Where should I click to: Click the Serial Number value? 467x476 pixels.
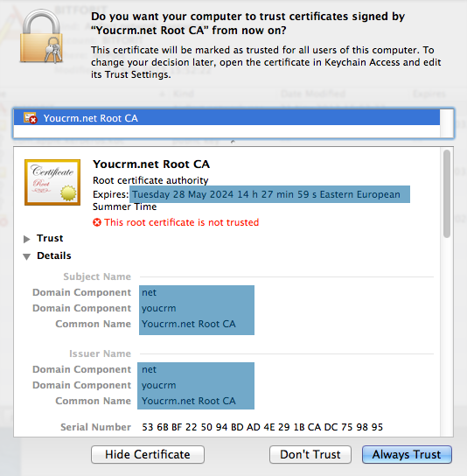point(262,427)
